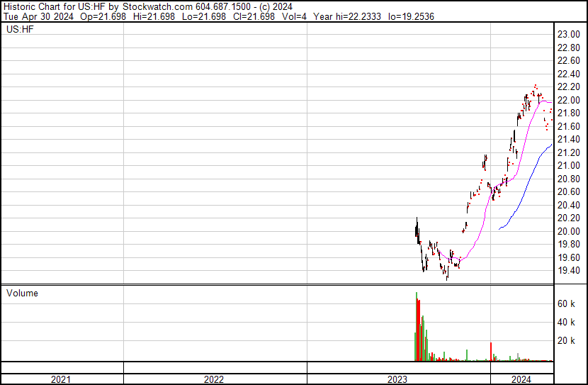Click the 2024 year label on the time axis
The width and height of the screenshot is (588, 385).
pos(521,379)
